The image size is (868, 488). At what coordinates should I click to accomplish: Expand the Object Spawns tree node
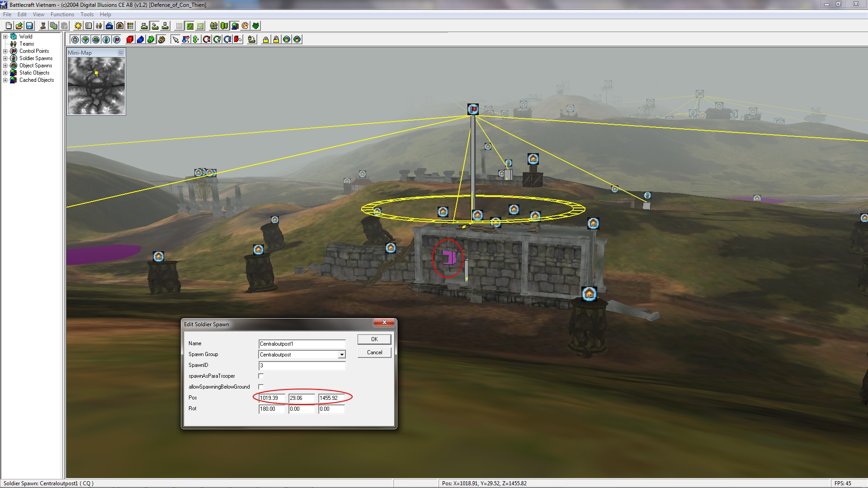(x=5, y=66)
